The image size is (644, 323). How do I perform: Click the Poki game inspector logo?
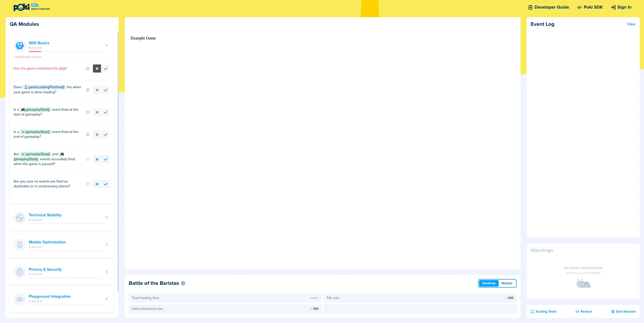point(32,7)
